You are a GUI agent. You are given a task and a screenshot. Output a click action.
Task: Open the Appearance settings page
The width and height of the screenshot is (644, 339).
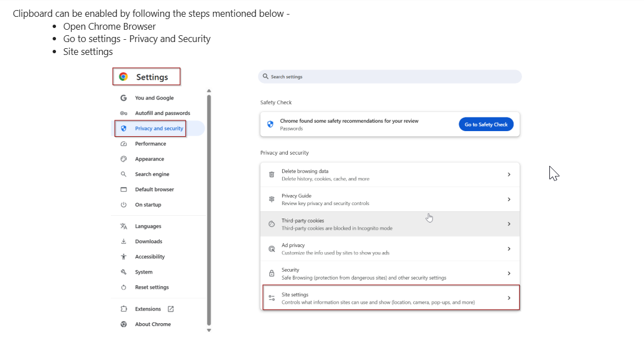coord(150,159)
